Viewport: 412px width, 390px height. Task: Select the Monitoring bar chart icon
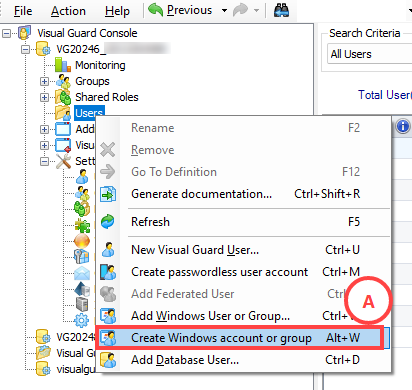63,65
